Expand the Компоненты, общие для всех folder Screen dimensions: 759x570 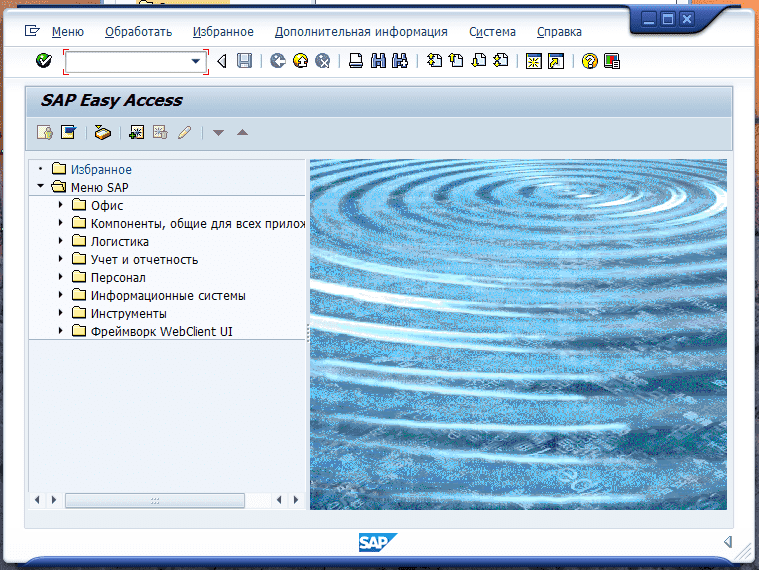[61, 223]
